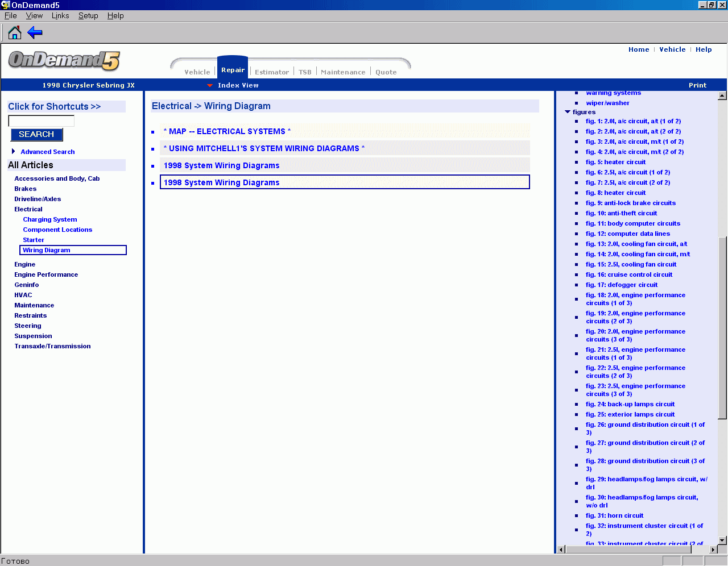This screenshot has height=566, width=728.
Task: Open fig. 29: headlamps/fog lamps circuit w/ drl
Action: click(x=647, y=483)
